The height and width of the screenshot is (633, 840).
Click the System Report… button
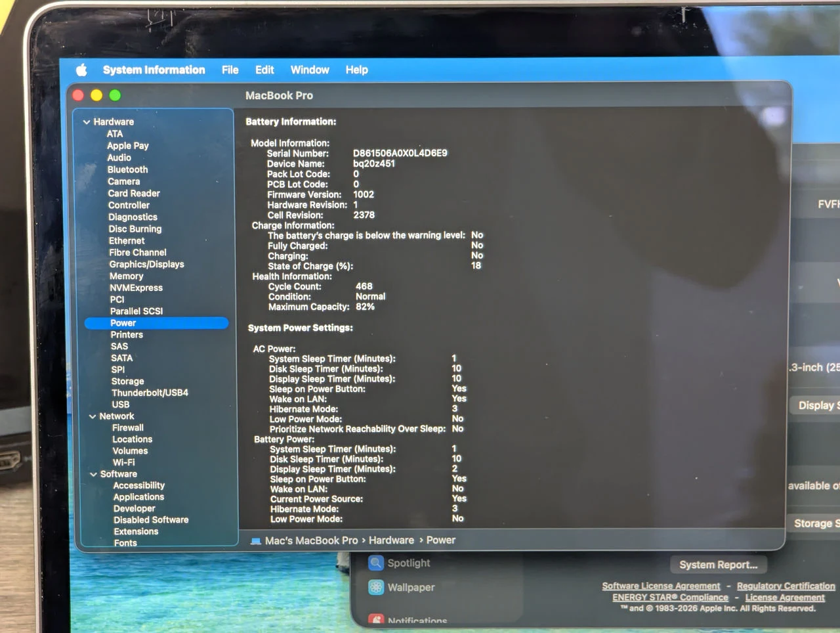point(719,565)
